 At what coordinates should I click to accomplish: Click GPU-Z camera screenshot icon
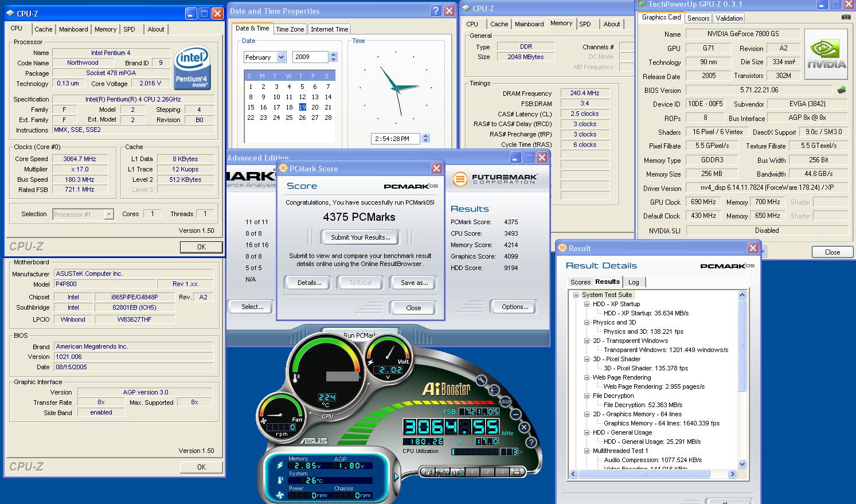pyautogui.click(x=846, y=17)
